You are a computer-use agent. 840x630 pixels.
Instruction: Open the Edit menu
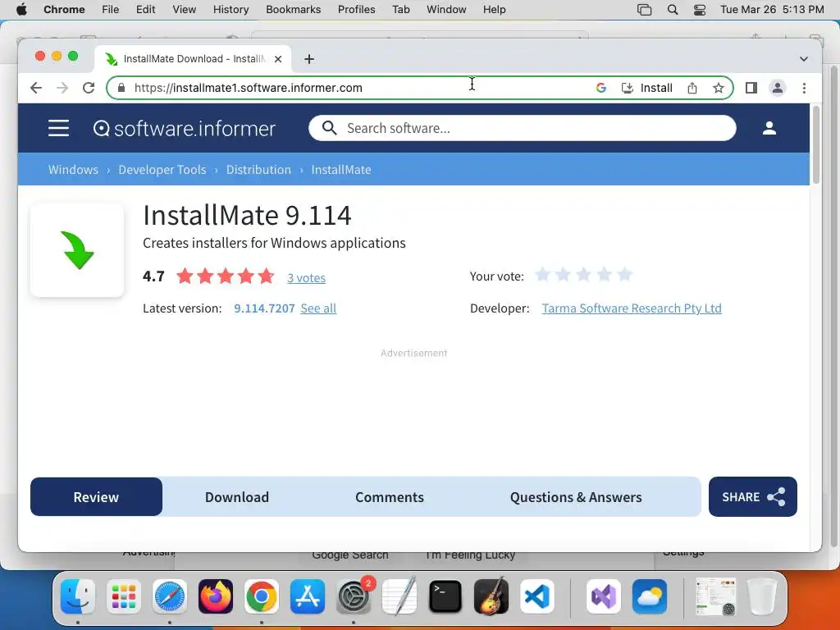point(145,10)
